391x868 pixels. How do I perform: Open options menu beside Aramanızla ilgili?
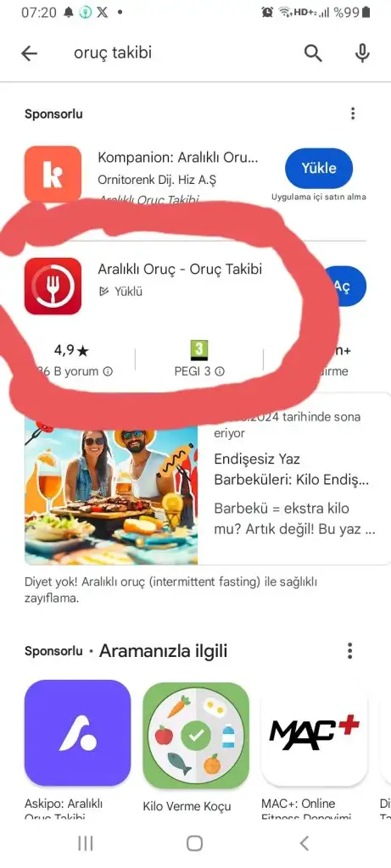[x=349, y=650]
